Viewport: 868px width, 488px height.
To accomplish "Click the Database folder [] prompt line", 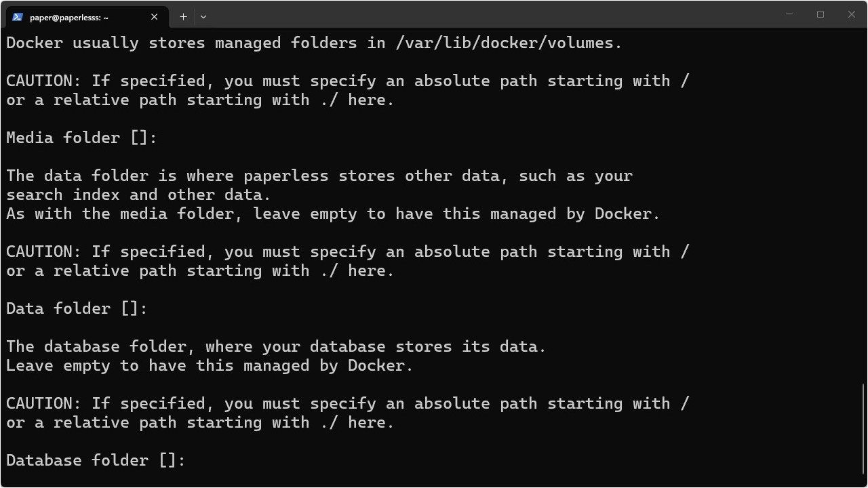I will (x=96, y=460).
